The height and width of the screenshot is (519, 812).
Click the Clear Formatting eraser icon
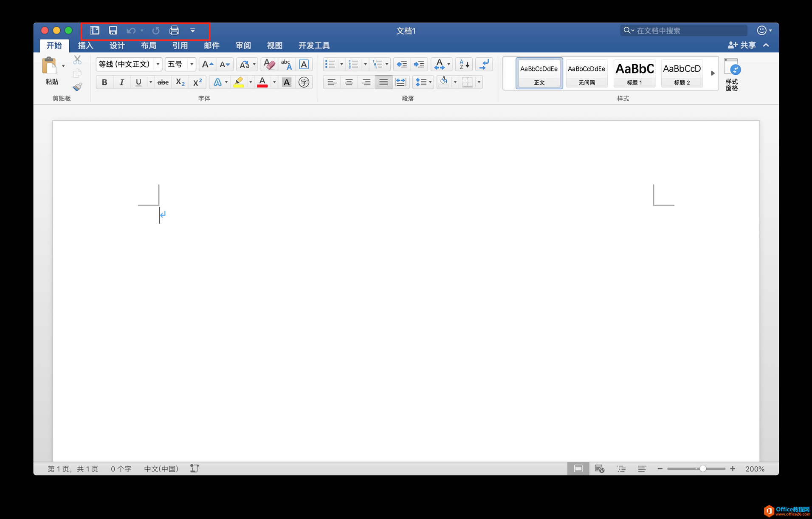pos(269,64)
